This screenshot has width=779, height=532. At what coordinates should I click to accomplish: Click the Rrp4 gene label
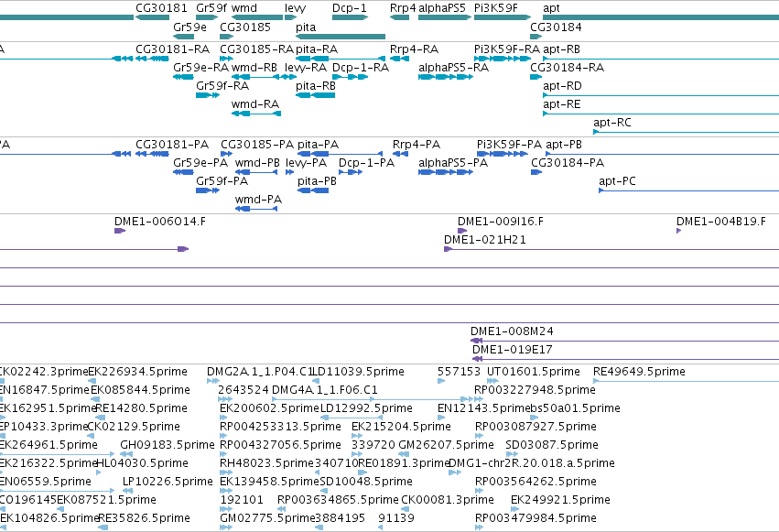coord(403,8)
